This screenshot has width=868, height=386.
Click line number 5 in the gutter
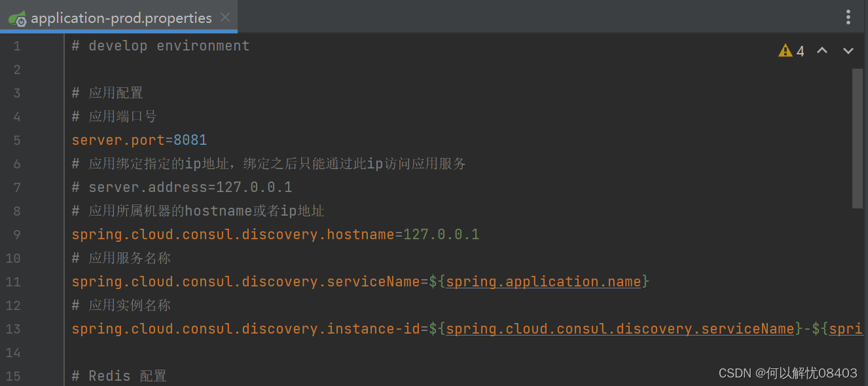tap(17, 140)
